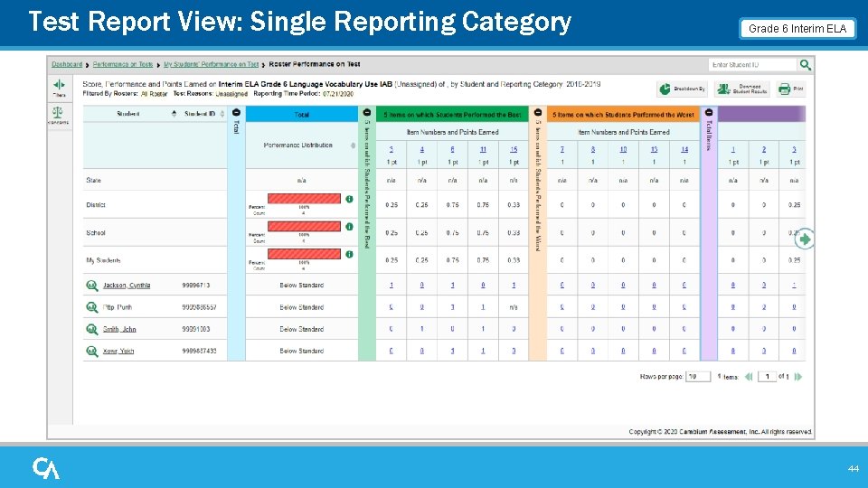Image resolution: width=868 pixels, height=488 pixels.
Task: Click student ID 99991303
Action: point(196,329)
